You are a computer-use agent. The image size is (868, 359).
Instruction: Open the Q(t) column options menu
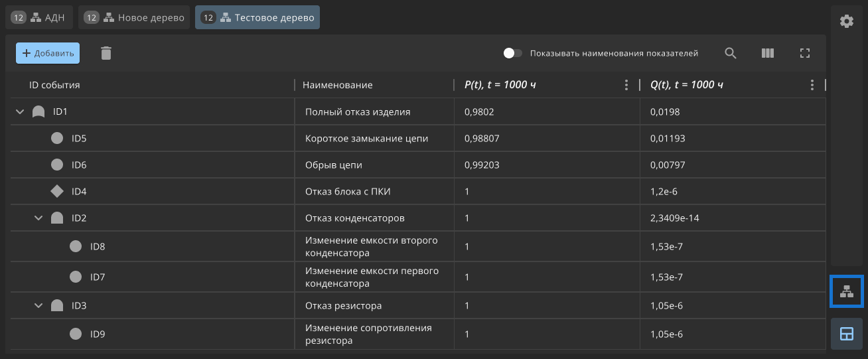coord(812,85)
